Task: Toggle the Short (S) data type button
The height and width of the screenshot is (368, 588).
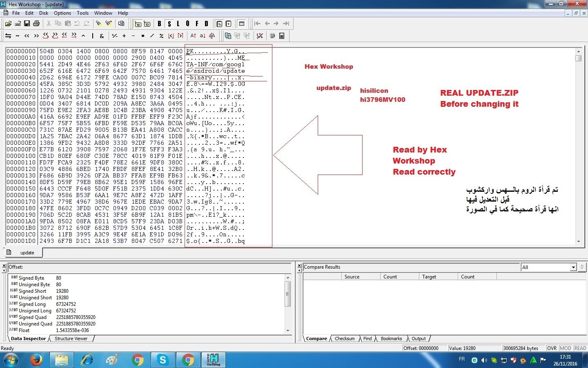Action: click(x=169, y=24)
